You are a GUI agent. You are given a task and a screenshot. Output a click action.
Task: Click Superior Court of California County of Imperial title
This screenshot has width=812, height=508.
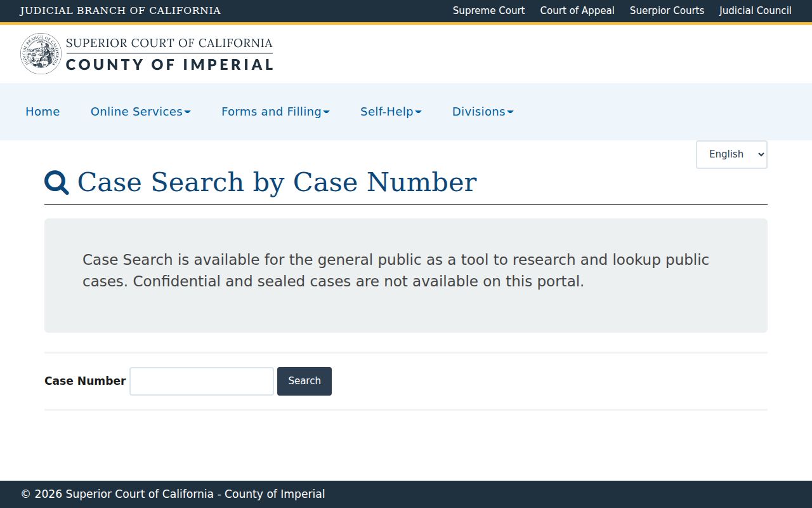[x=169, y=54]
